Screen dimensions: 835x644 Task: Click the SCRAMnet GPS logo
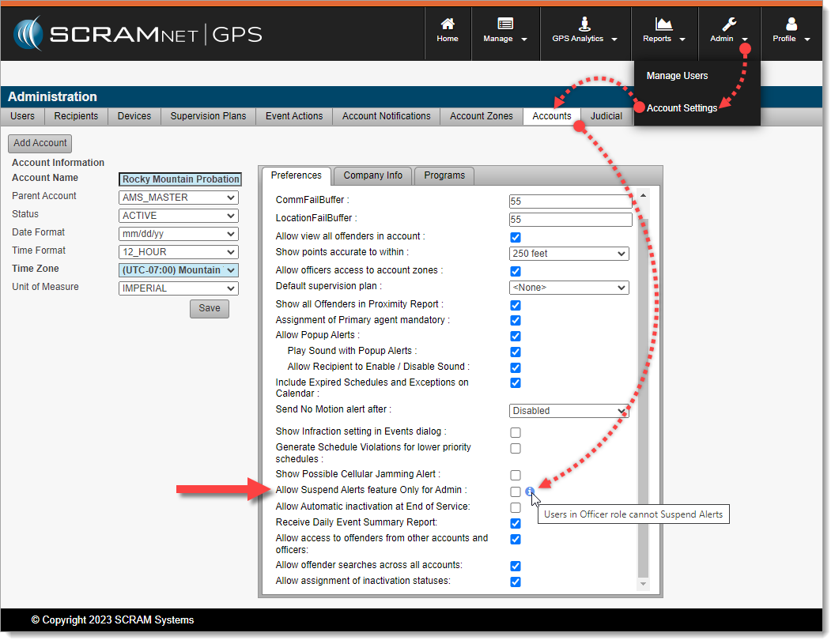[x=138, y=34]
